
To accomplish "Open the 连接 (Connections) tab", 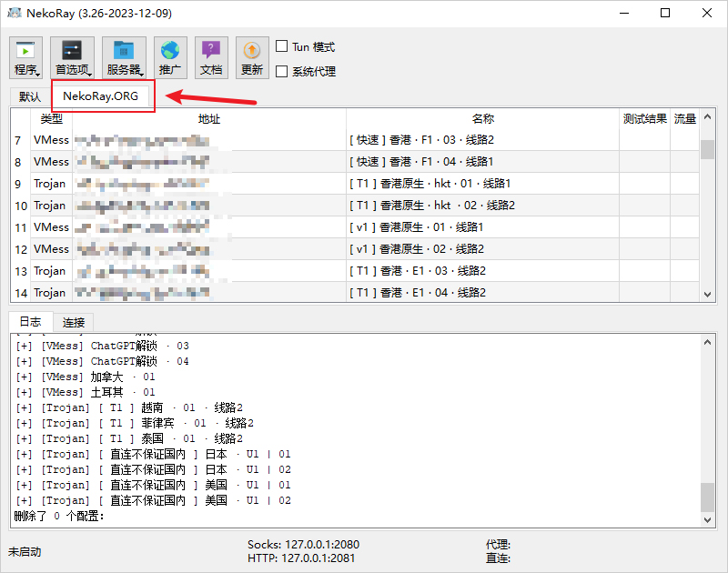I will [x=74, y=322].
